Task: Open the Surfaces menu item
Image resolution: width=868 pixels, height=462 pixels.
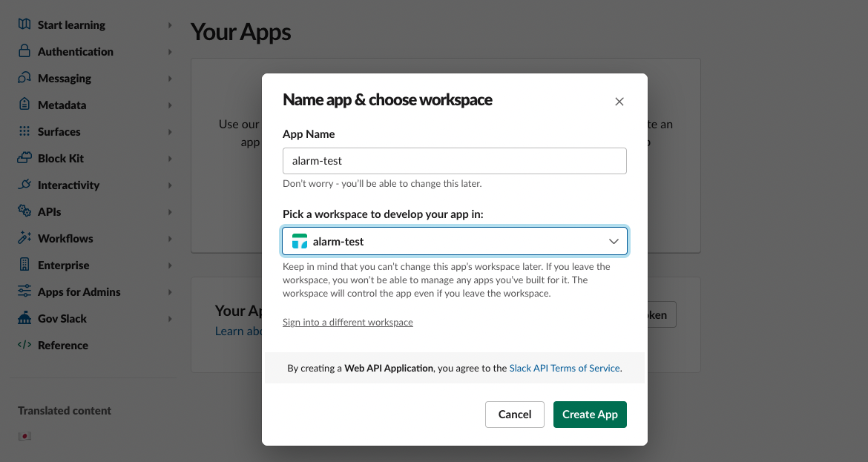Action: click(59, 132)
